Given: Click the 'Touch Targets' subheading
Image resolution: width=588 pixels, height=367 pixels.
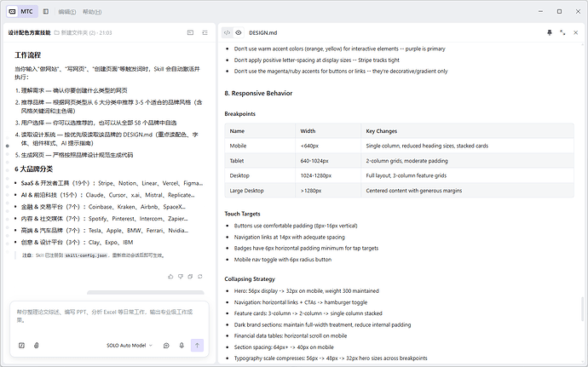Looking at the screenshot, I should coord(242,214).
